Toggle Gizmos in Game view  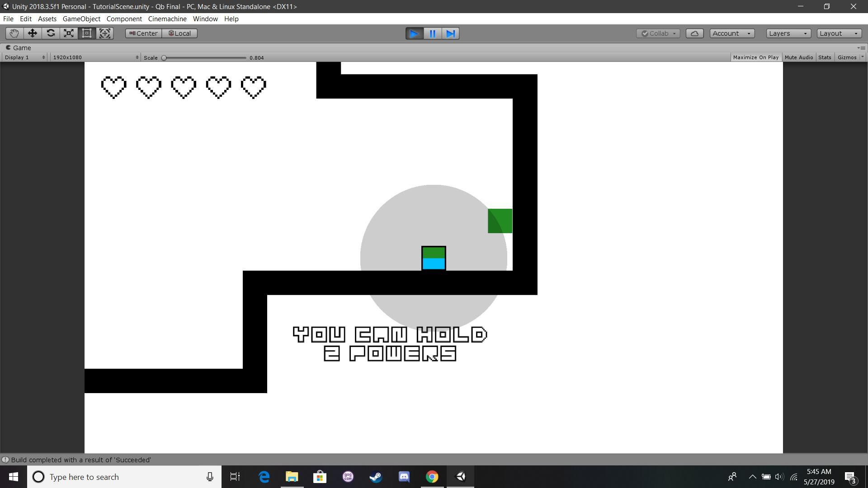847,57
